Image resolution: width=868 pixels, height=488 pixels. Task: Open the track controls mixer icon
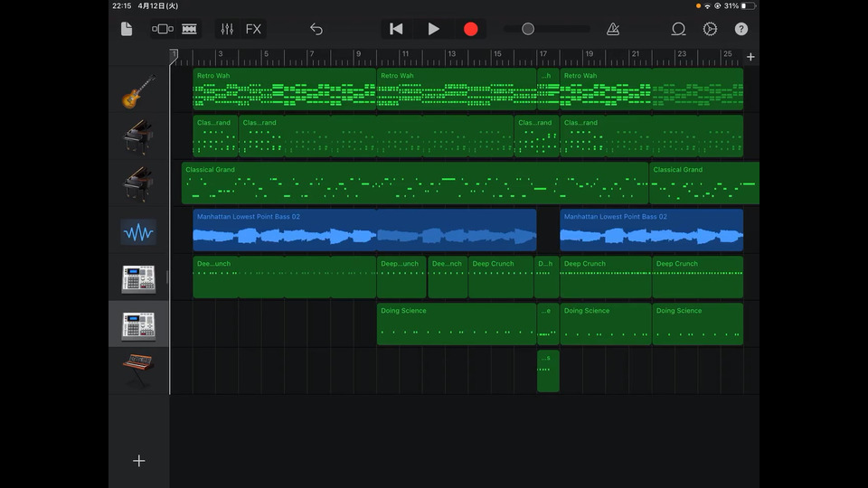point(227,29)
